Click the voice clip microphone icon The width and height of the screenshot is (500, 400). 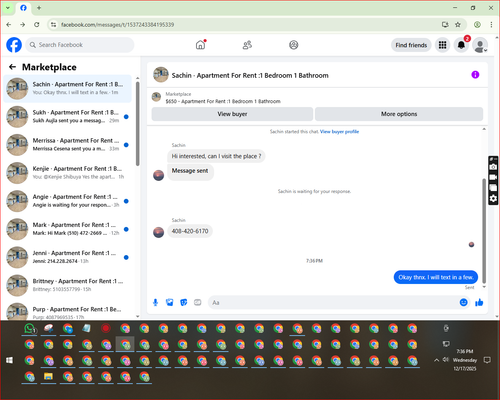pos(155,302)
